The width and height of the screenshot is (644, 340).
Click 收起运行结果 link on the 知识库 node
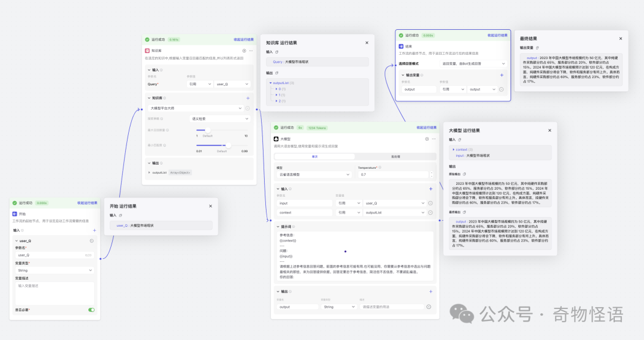[x=243, y=39]
